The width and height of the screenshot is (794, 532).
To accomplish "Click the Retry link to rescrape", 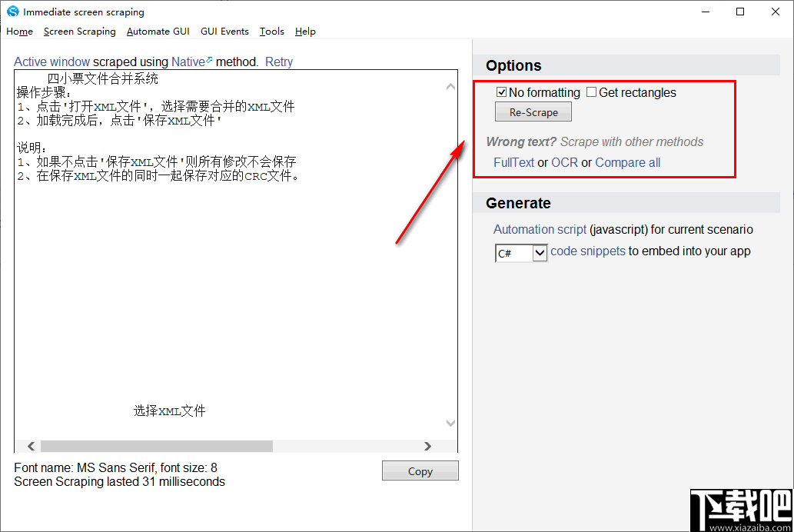I will point(278,62).
